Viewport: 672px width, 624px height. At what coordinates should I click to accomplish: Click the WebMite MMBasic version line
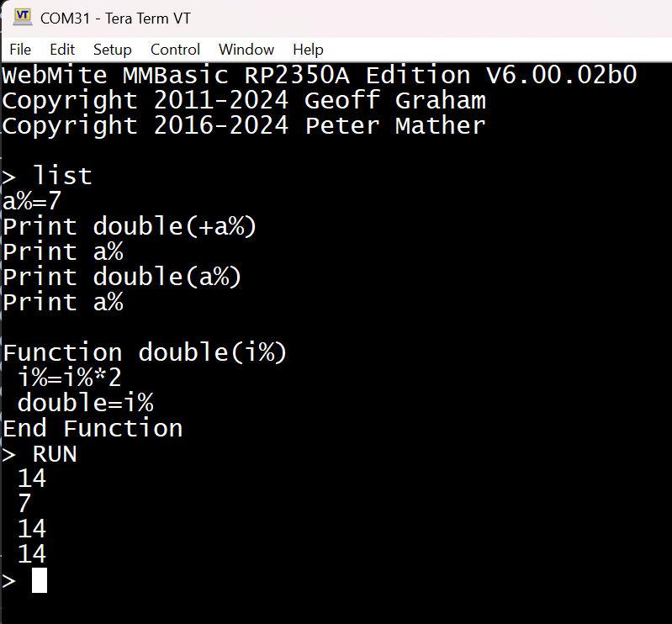(x=320, y=76)
